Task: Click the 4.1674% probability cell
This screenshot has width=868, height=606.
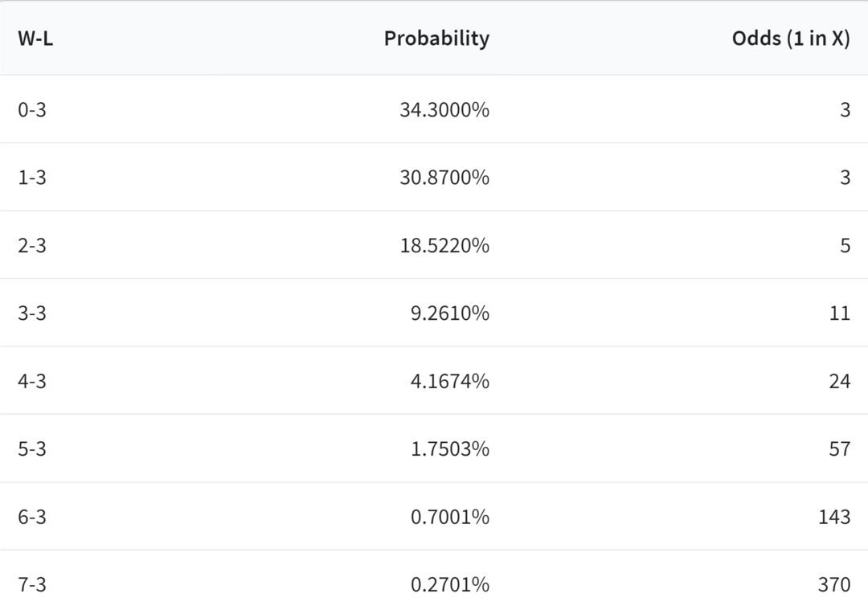Action: tap(450, 381)
